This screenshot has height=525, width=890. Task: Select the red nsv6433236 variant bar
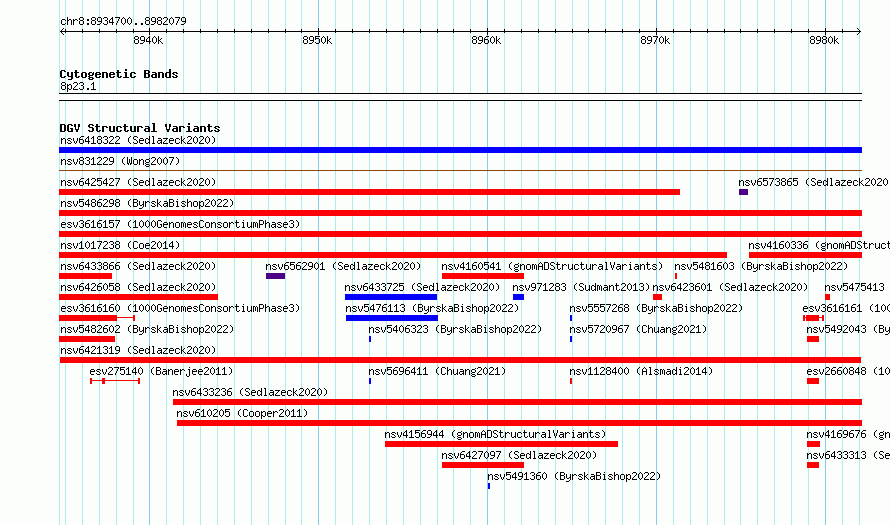[517, 402]
